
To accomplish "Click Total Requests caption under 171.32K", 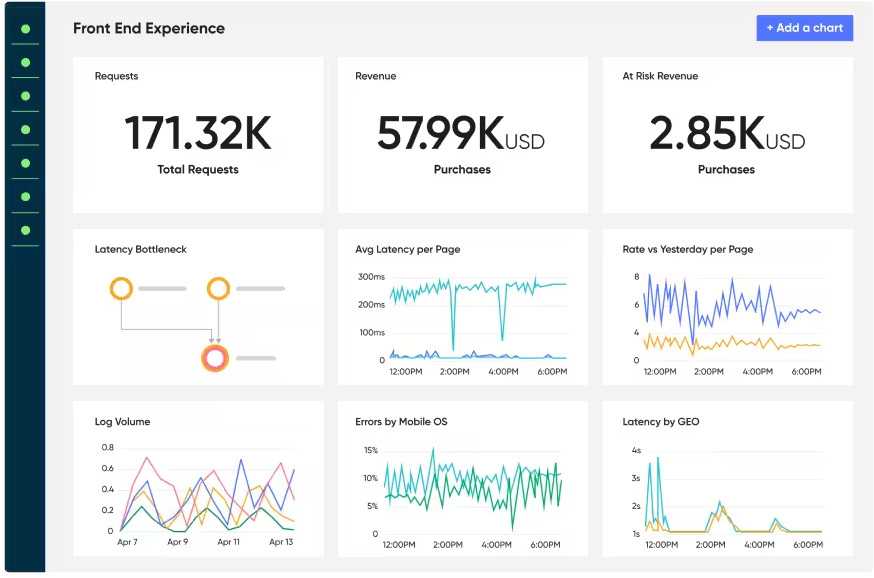I will 198,169.
